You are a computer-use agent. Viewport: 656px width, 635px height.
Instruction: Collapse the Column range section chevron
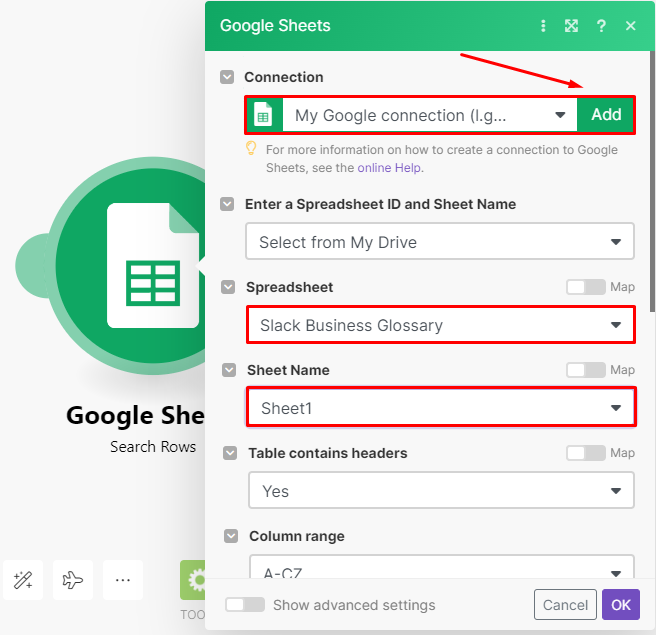pos(231,535)
